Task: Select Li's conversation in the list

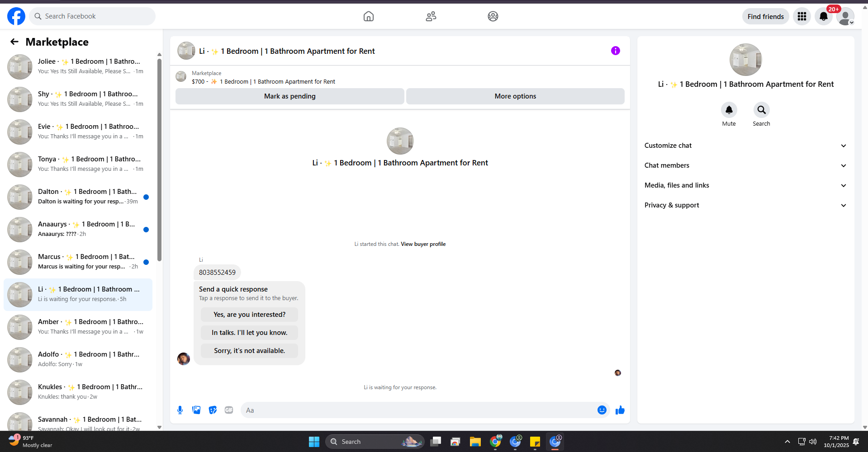Action: 78,295
